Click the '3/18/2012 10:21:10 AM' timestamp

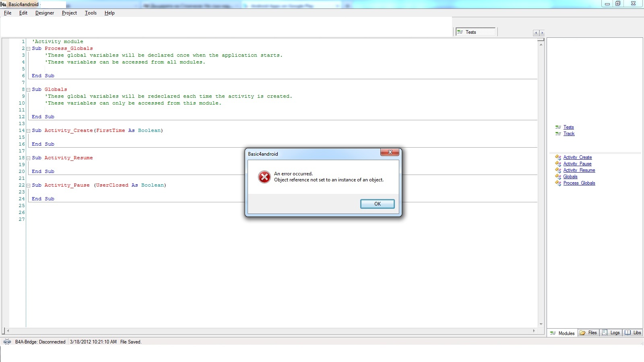click(93, 342)
